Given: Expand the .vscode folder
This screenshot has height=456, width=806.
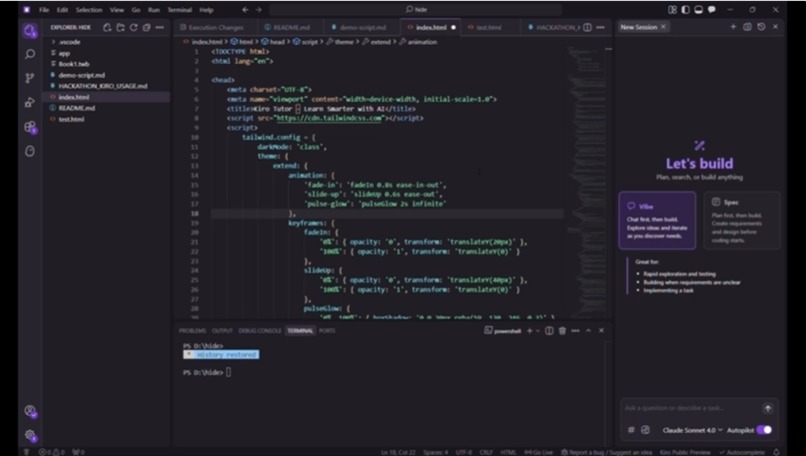Looking at the screenshot, I should [x=69, y=42].
